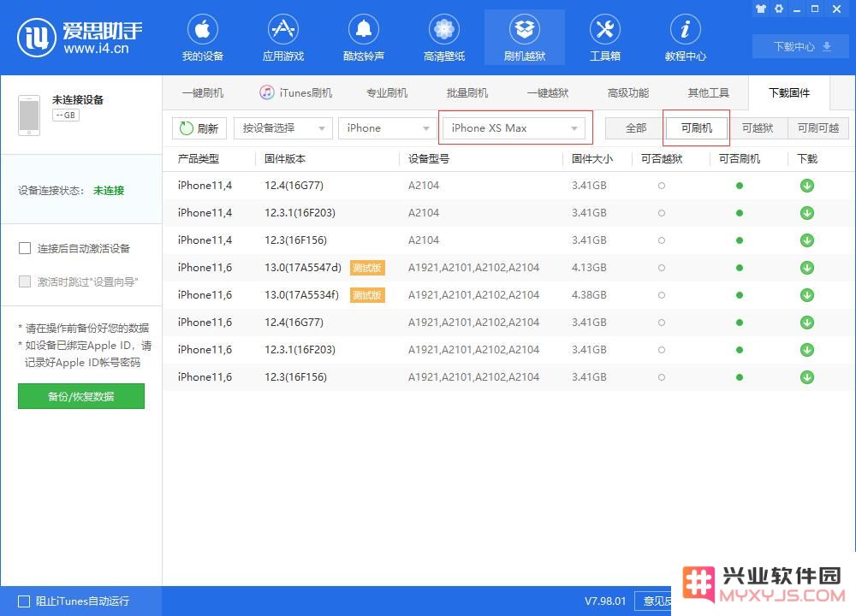Download firmware iPhone11,6 12.3.1(16F203)
The height and width of the screenshot is (616, 856).
pyautogui.click(x=807, y=350)
